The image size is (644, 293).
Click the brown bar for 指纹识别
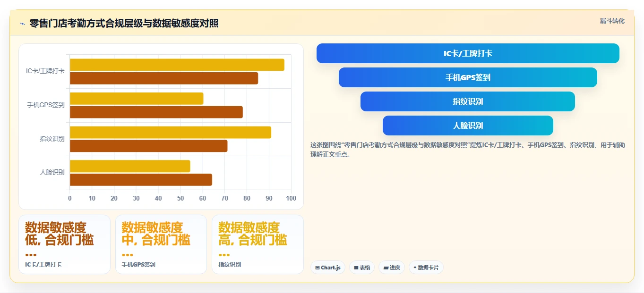[149, 146]
